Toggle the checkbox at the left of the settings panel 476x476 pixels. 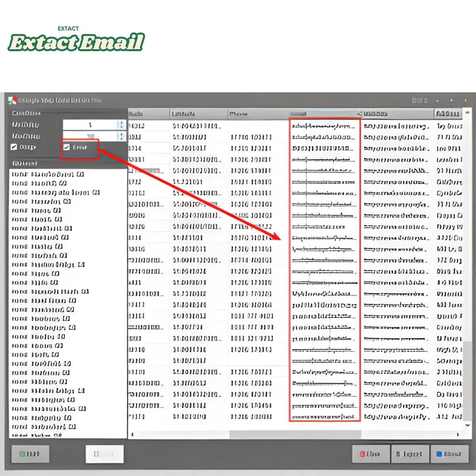14,147
